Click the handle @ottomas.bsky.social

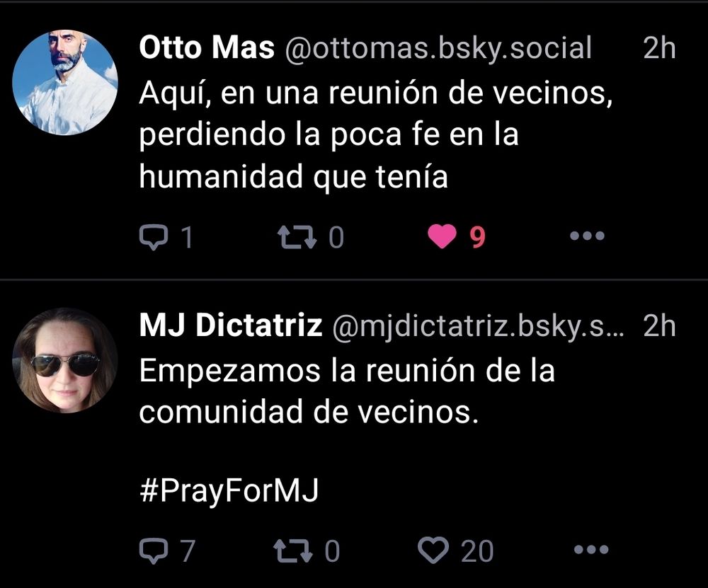438,48
